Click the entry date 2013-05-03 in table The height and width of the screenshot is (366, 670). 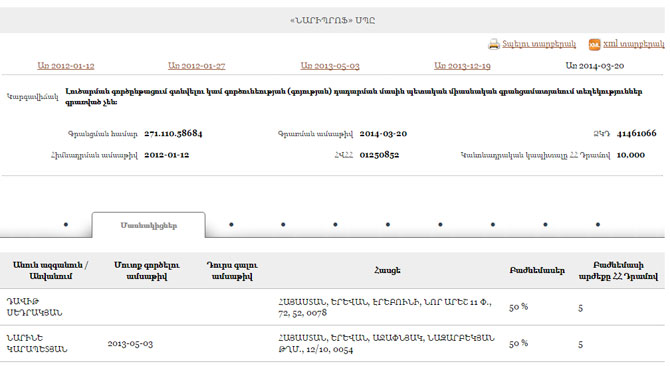(x=130, y=344)
